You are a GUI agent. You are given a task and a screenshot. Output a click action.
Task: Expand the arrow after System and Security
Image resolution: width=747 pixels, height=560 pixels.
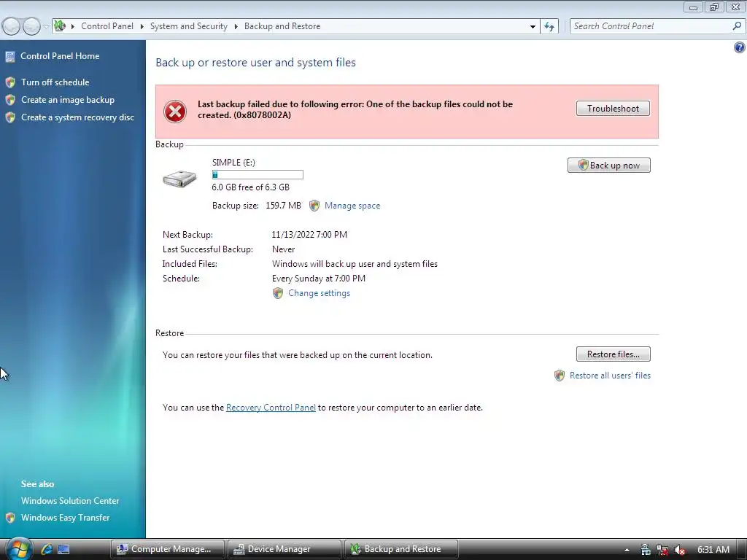236,26
